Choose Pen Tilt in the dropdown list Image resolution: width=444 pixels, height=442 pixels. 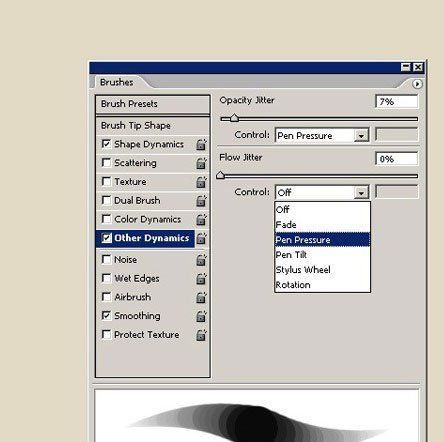(322, 255)
